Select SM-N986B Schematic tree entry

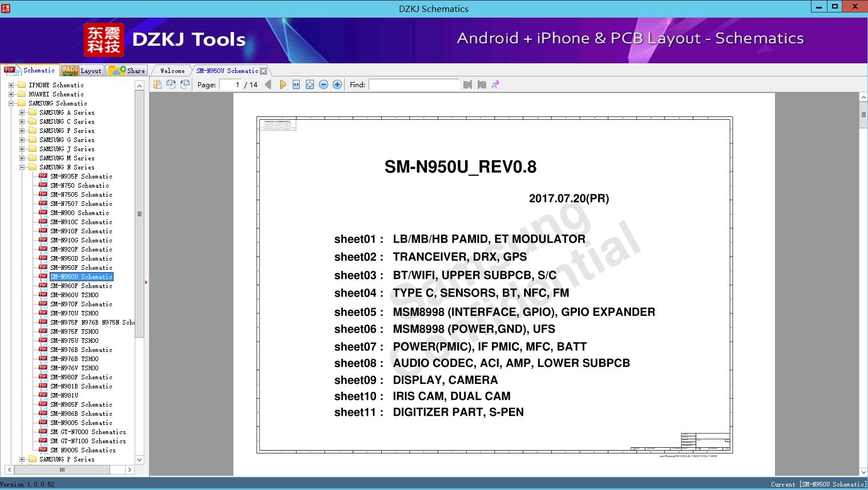pyautogui.click(x=81, y=414)
